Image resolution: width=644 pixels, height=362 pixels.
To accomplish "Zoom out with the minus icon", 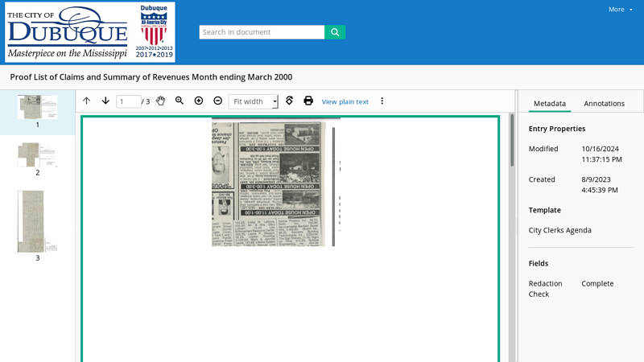I will click(x=217, y=101).
